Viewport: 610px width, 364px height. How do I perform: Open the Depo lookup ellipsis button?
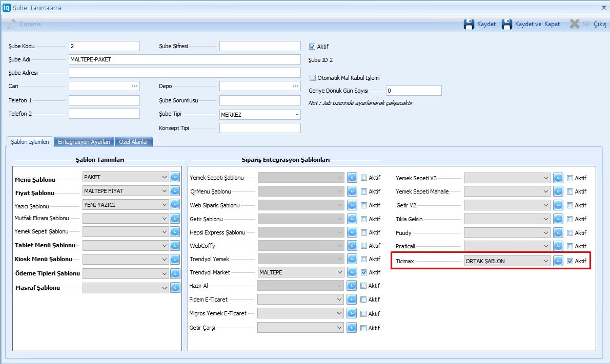pyautogui.click(x=296, y=86)
